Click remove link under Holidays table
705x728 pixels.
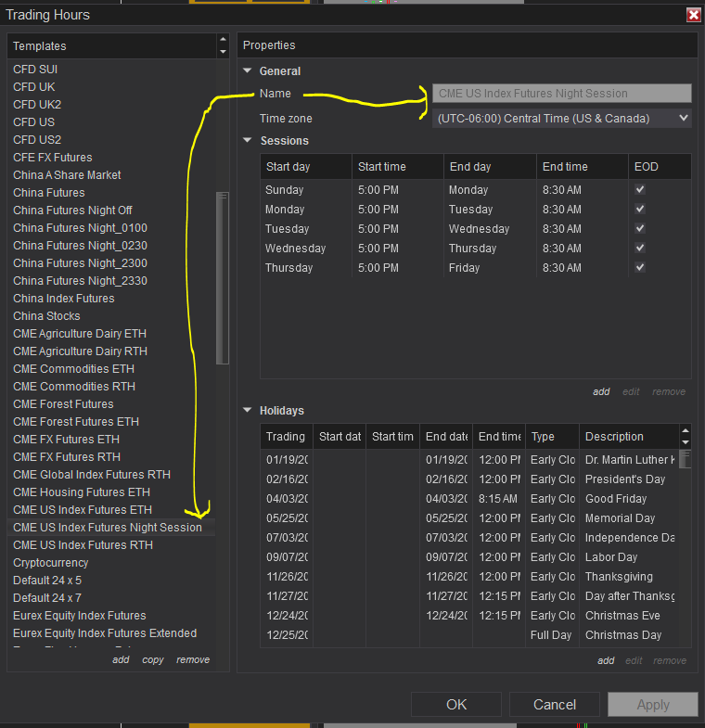[670, 660]
